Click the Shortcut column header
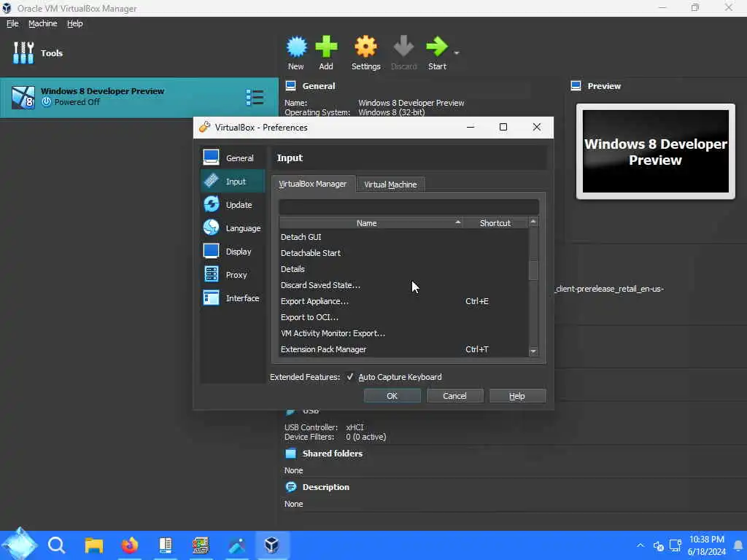Viewport: 747px width, 560px height. (x=495, y=223)
